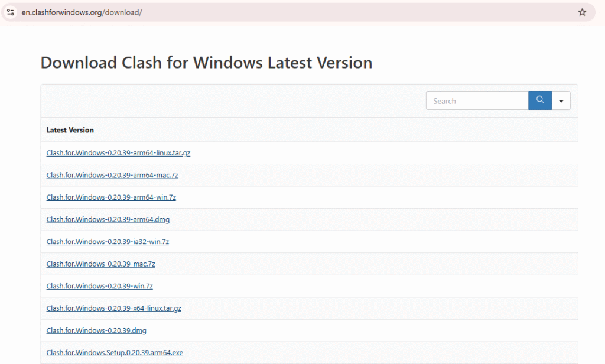The image size is (605, 364).
Task: Click the Clash.for.Windows-0.20.39-mac.7z link
Action: tap(100, 264)
